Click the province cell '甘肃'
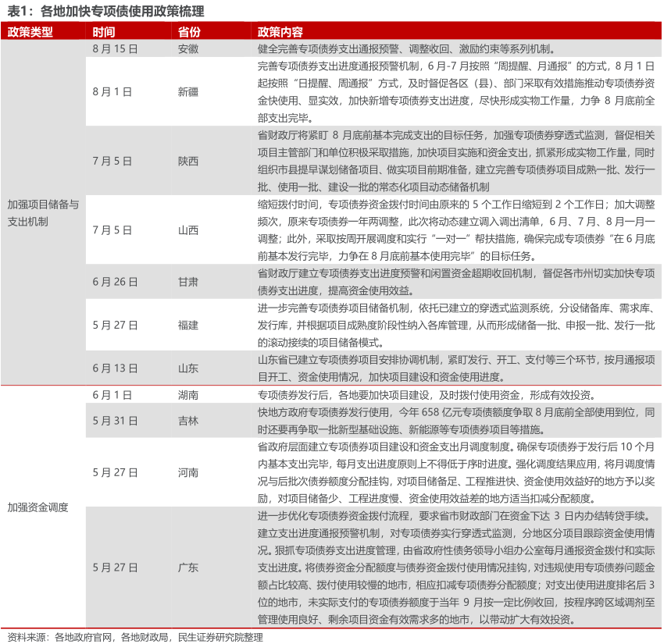 point(188,281)
